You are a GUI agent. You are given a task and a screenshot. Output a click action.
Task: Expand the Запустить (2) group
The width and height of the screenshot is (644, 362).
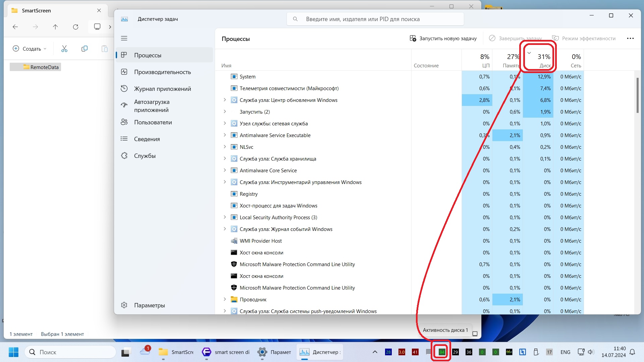(x=225, y=112)
